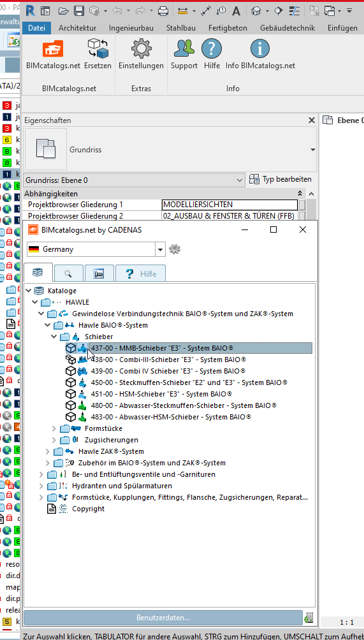
Task: Select the Measure tool icon
Action: (x=183, y=11)
